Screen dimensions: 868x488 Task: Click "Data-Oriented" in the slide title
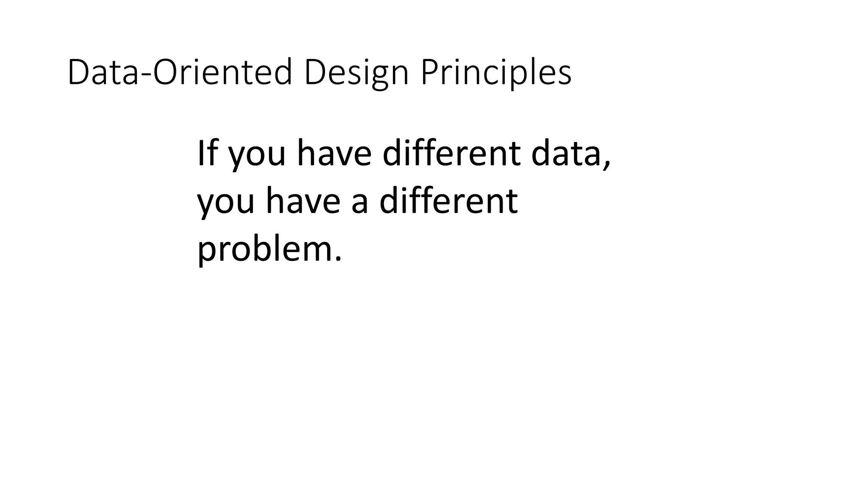click(x=180, y=72)
